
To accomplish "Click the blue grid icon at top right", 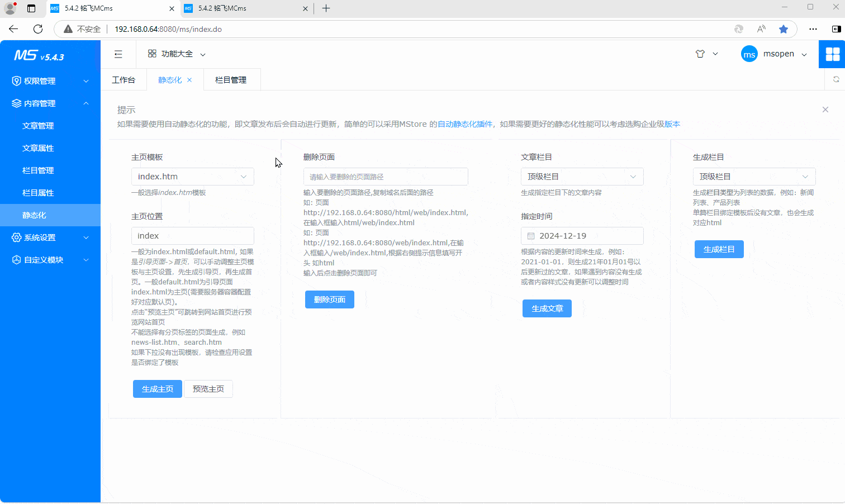I will point(832,54).
